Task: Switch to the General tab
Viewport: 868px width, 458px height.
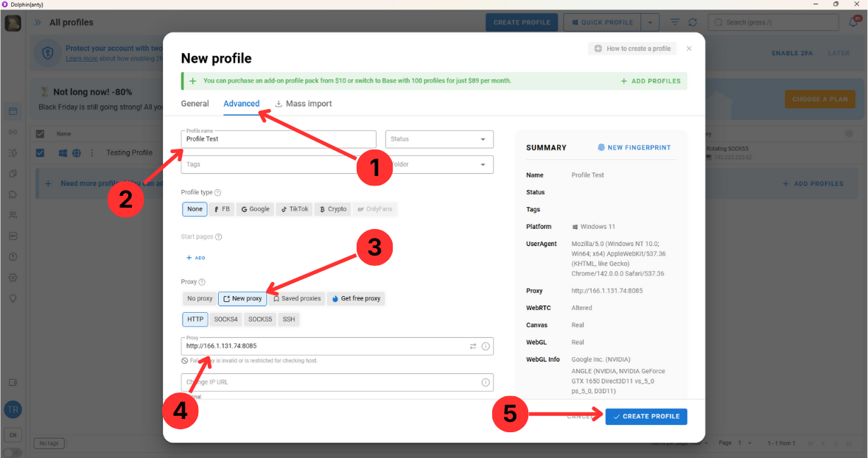Action: click(195, 103)
